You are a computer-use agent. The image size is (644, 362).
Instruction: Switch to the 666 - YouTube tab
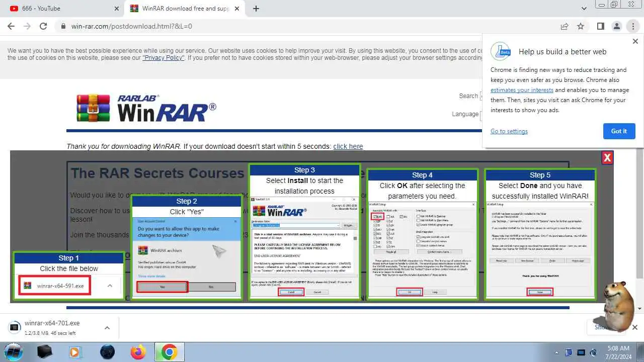pos(62,9)
